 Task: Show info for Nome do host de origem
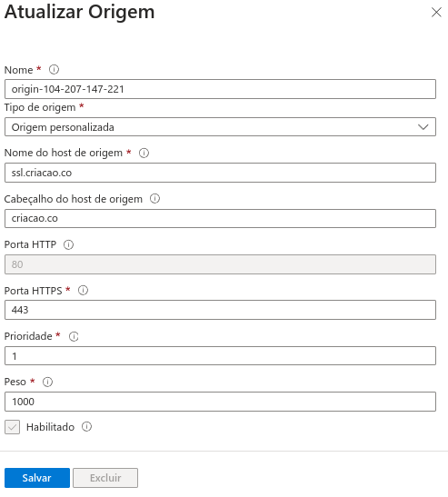pyautogui.click(x=144, y=153)
